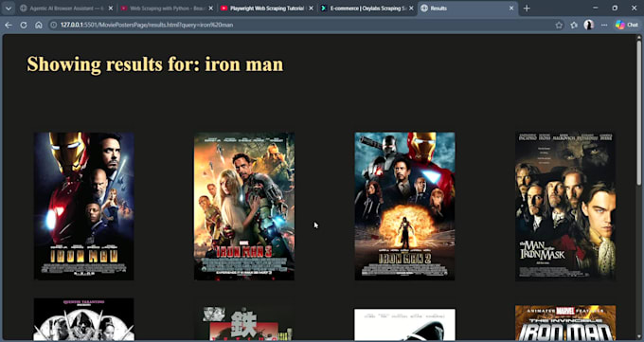Switch to Playwright Web Scraping Tutorial tab

pyautogui.click(x=267, y=9)
